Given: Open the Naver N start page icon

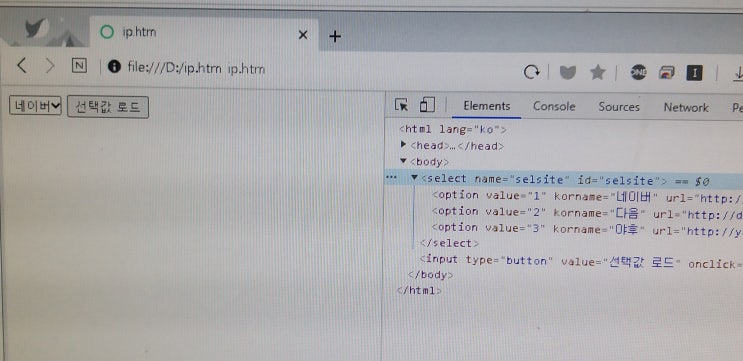Looking at the screenshot, I should pos(79,66).
